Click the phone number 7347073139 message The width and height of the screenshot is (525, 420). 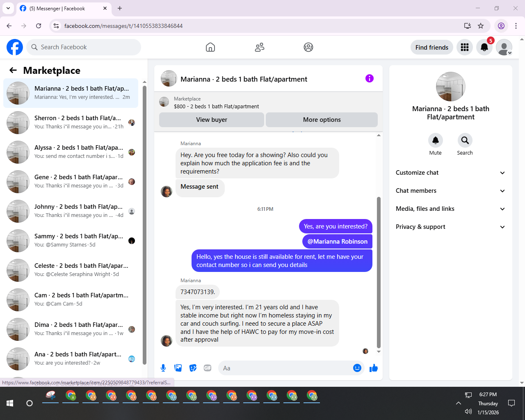pyautogui.click(x=198, y=292)
